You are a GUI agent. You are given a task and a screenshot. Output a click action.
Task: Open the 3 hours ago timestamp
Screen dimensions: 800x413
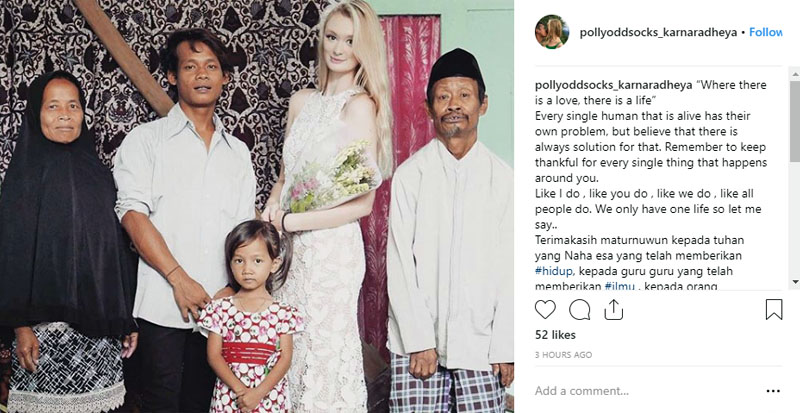point(563,355)
